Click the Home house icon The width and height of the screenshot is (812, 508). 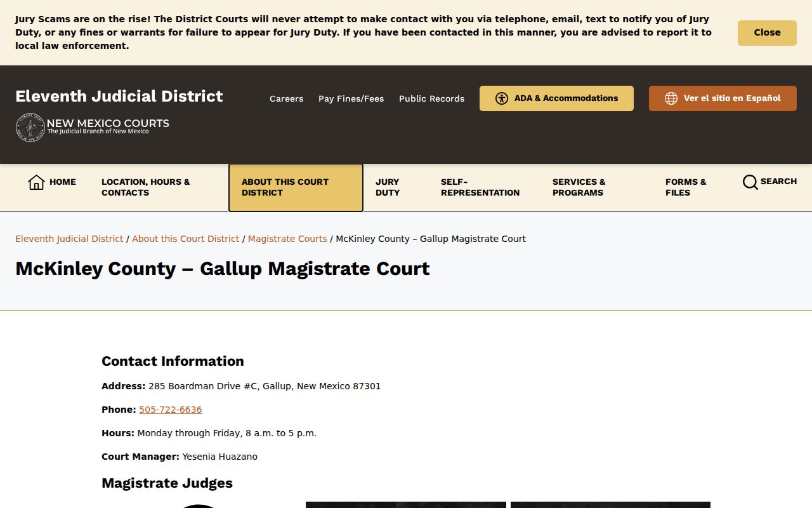tap(36, 182)
